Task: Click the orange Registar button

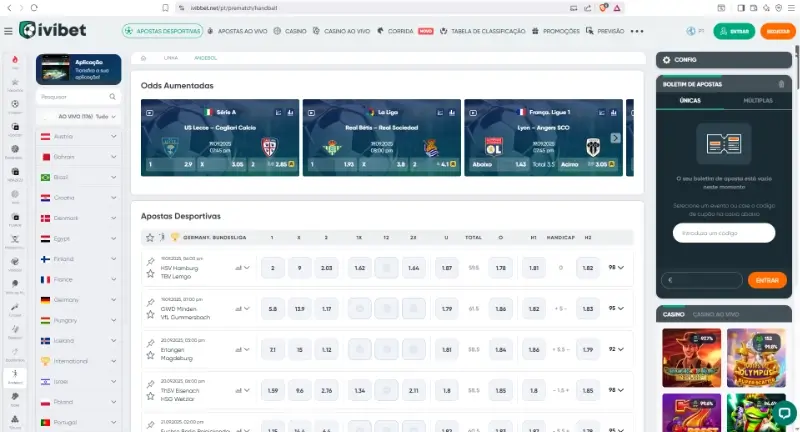Action: click(x=778, y=31)
